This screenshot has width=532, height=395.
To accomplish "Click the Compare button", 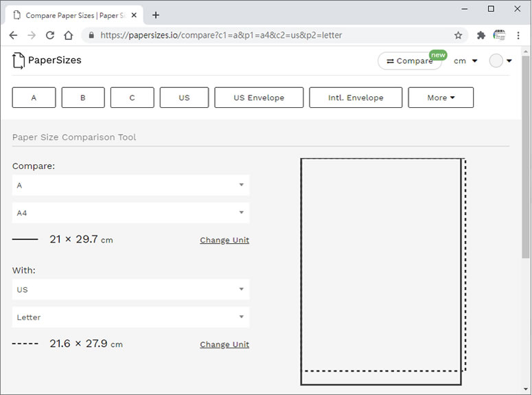I will click(410, 61).
